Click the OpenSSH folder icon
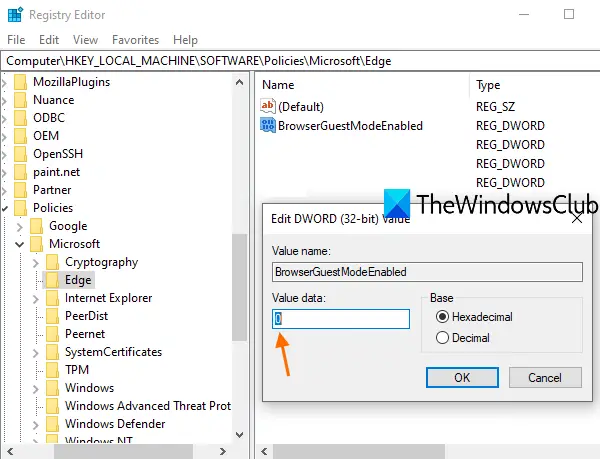Image resolution: width=600 pixels, height=459 pixels. [x=21, y=154]
